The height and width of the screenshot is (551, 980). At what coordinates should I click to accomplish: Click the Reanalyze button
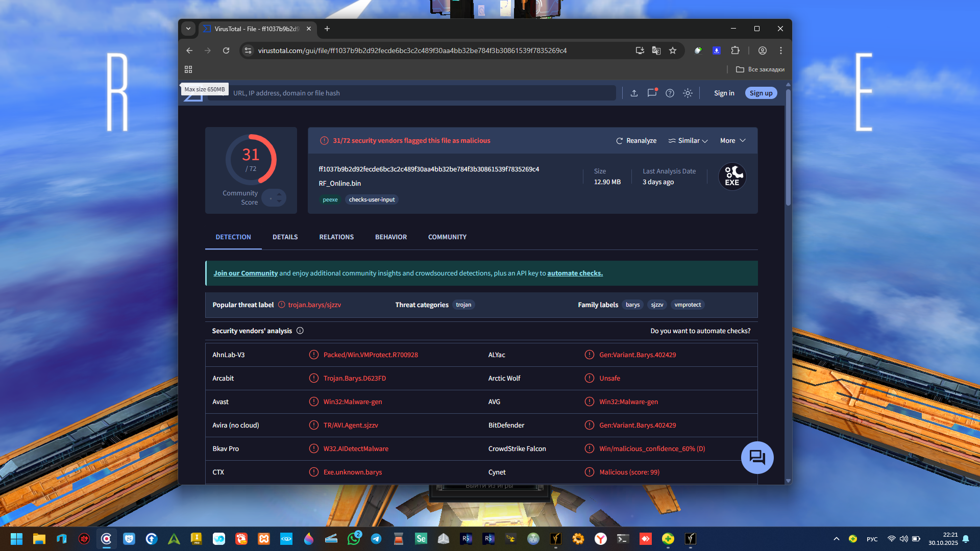(636, 141)
